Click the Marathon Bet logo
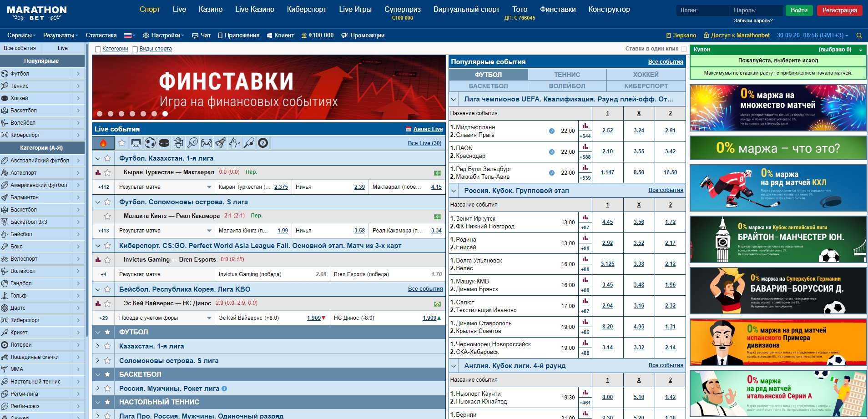 [x=37, y=13]
